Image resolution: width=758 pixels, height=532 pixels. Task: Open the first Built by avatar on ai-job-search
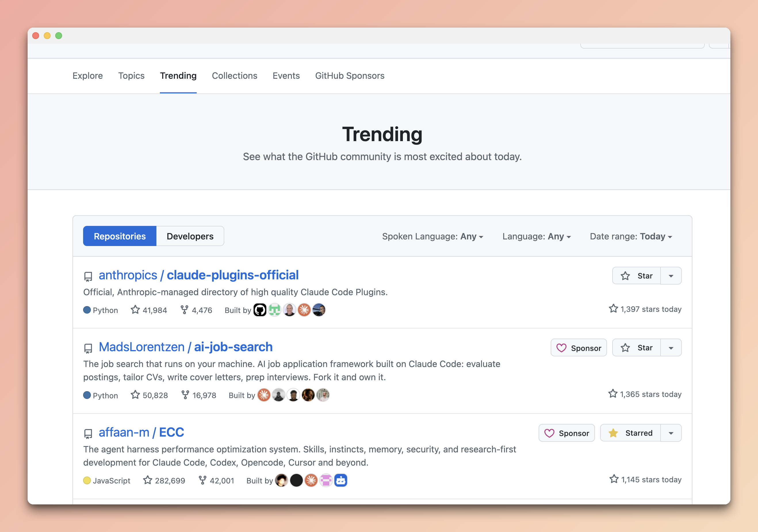[x=264, y=395]
